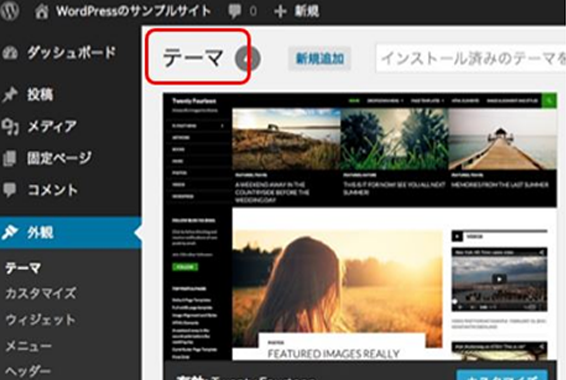Click the 新規追加 button

(319, 58)
